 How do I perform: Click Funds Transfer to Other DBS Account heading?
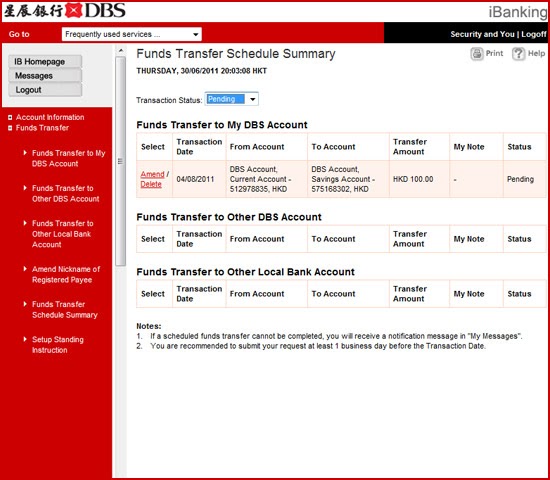[229, 217]
